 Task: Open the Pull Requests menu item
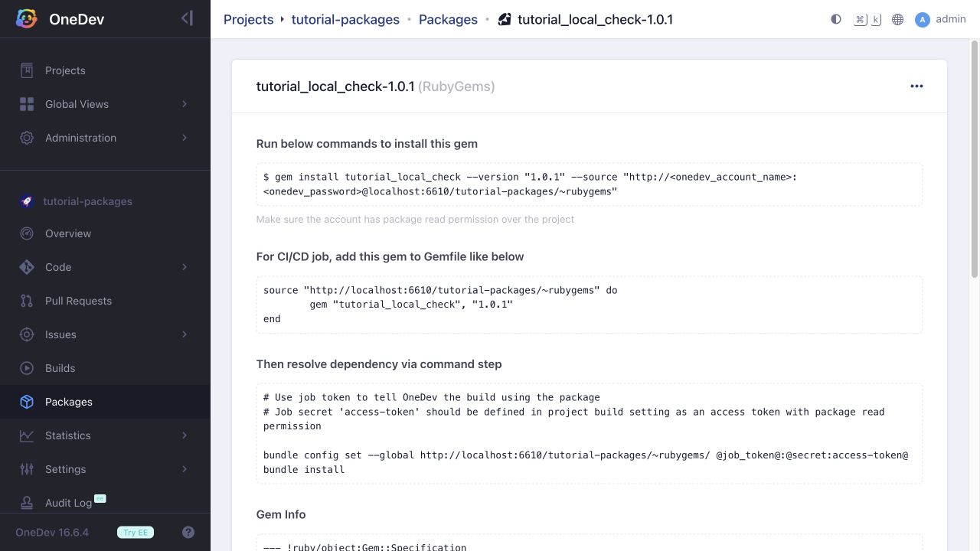[x=105, y=301]
